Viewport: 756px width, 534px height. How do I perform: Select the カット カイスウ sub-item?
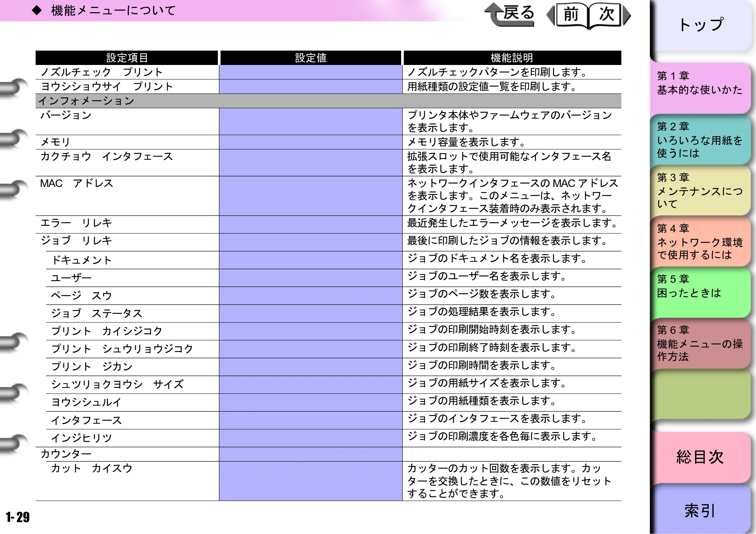pos(91,468)
